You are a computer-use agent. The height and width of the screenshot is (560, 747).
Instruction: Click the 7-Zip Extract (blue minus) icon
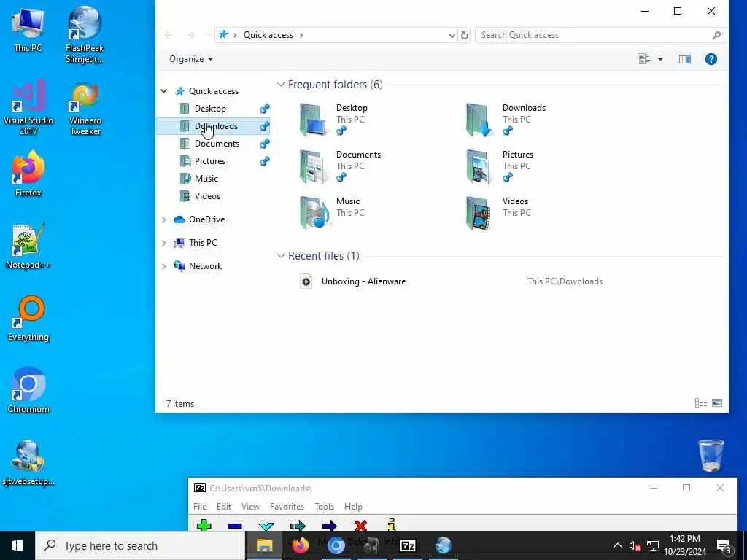235,526
